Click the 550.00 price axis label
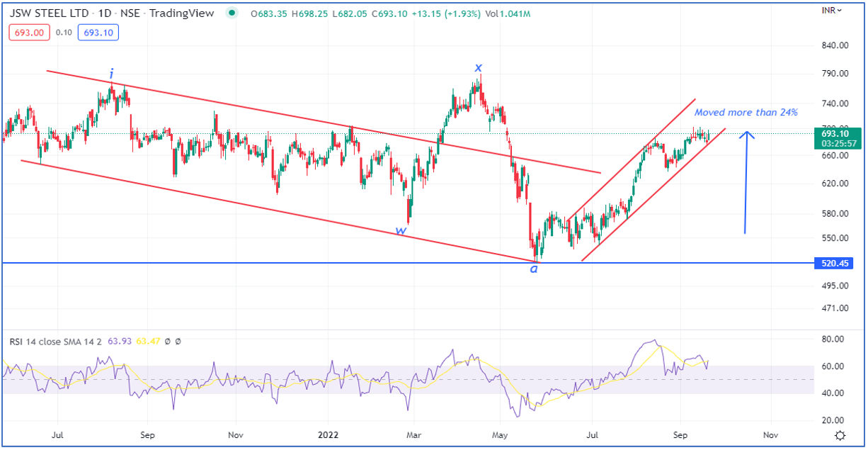The width and height of the screenshot is (868, 450). pos(834,238)
